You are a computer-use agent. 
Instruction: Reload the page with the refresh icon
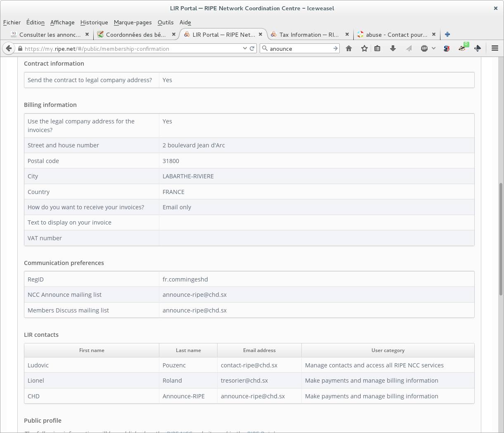(x=252, y=48)
